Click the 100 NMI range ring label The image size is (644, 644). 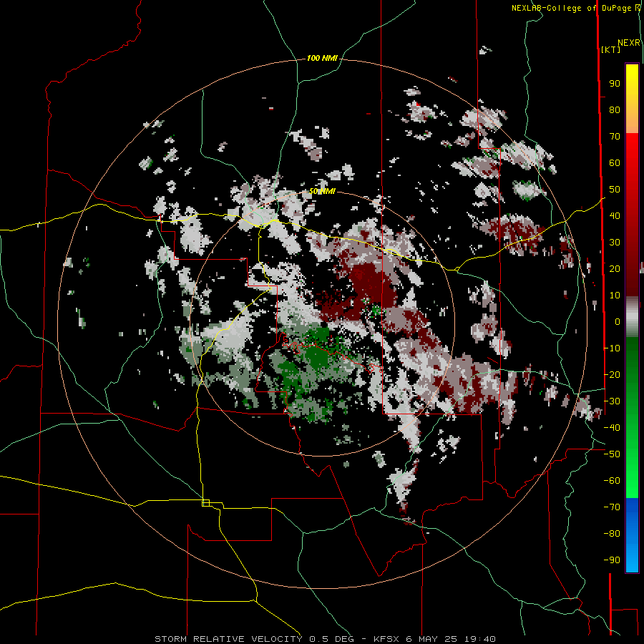click(x=321, y=59)
